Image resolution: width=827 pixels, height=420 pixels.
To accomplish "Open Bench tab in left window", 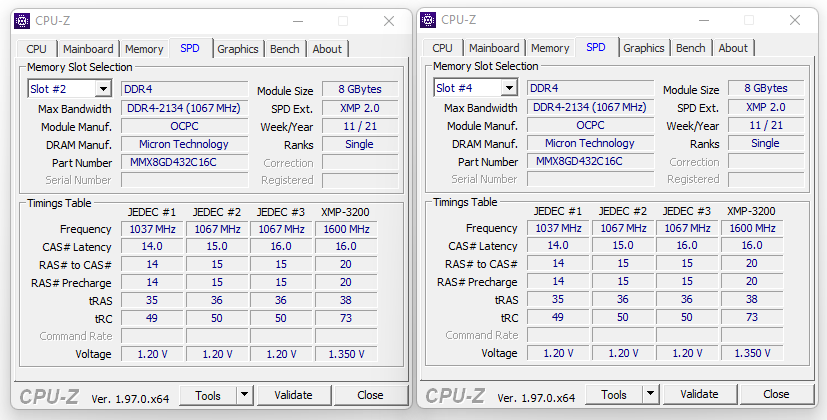I will [285, 49].
